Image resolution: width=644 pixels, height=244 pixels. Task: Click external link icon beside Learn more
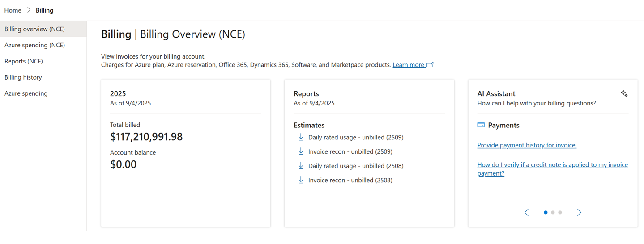click(430, 65)
